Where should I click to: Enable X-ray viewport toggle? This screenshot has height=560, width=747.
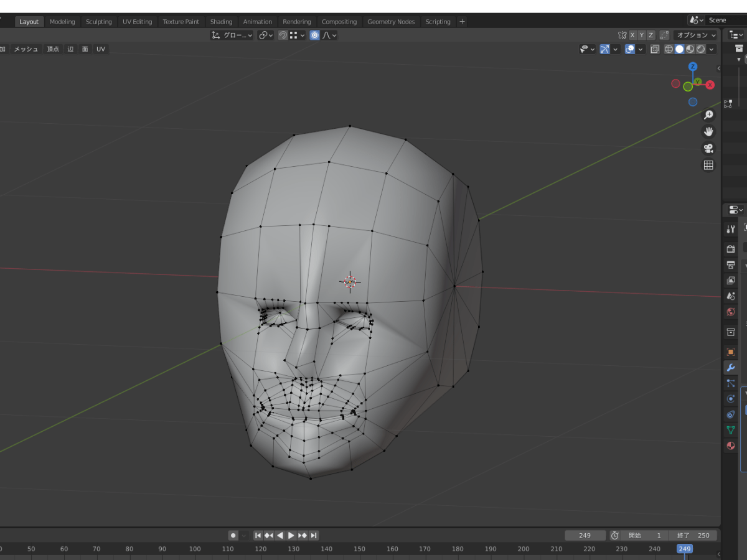pos(654,49)
